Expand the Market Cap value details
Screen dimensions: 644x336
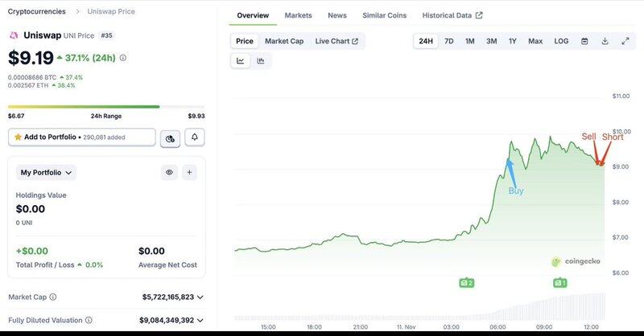pos(200,297)
